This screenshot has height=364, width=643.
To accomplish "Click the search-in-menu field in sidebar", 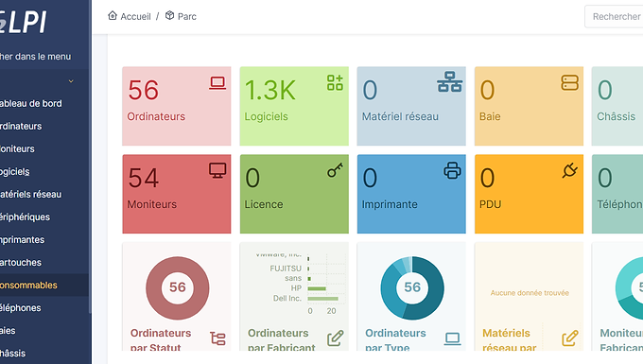I will click(35, 57).
